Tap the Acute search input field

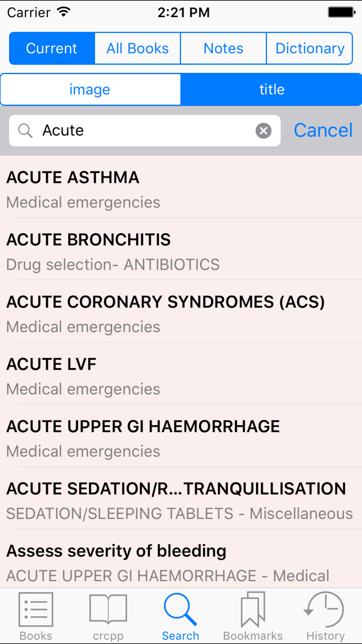145,131
